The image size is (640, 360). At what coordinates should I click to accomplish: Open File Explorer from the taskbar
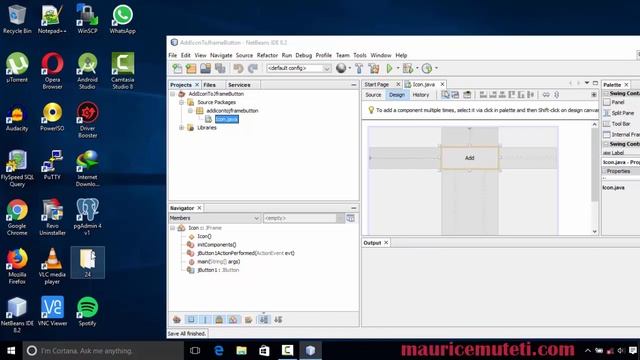(242, 351)
